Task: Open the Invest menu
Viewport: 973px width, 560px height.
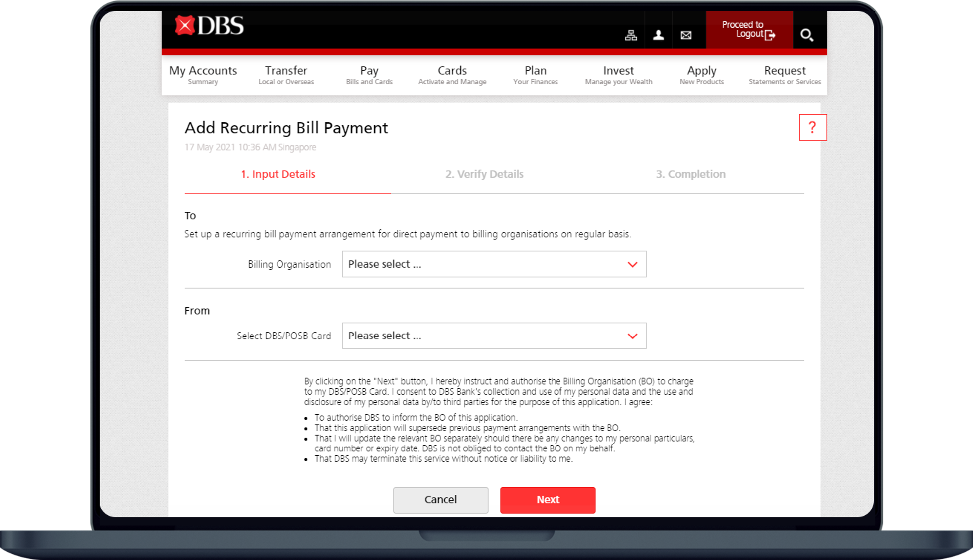Action: tap(618, 75)
